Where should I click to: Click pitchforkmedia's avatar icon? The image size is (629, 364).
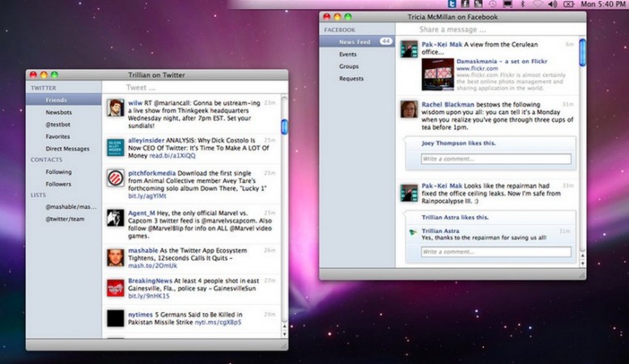[x=115, y=178]
